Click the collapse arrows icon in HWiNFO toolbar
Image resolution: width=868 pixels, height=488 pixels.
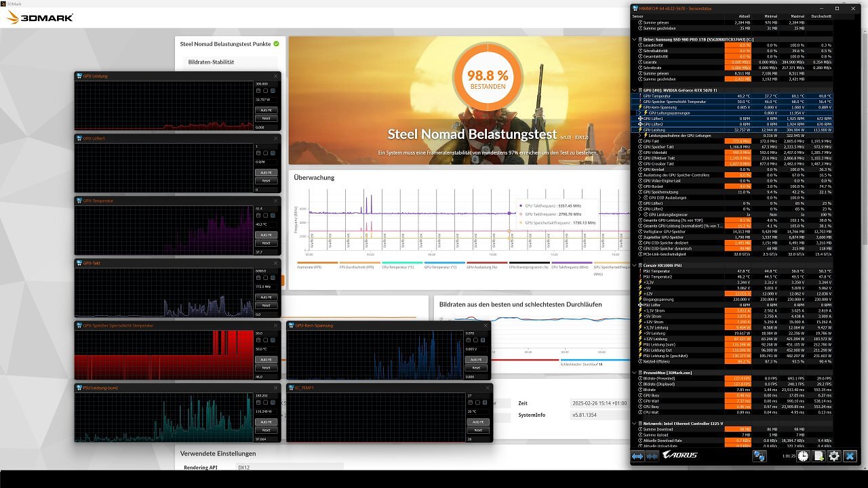(652, 456)
